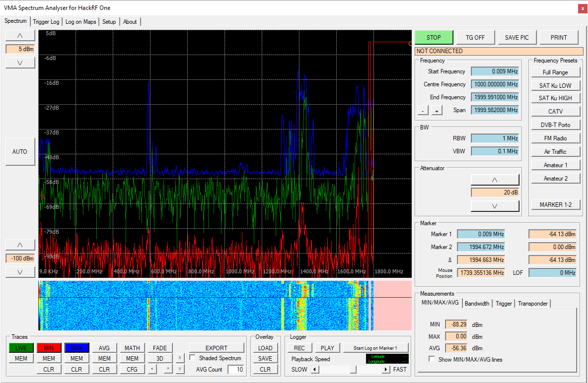Click the MARKER 1-2 button
The width and height of the screenshot is (588, 383).
[555, 204]
